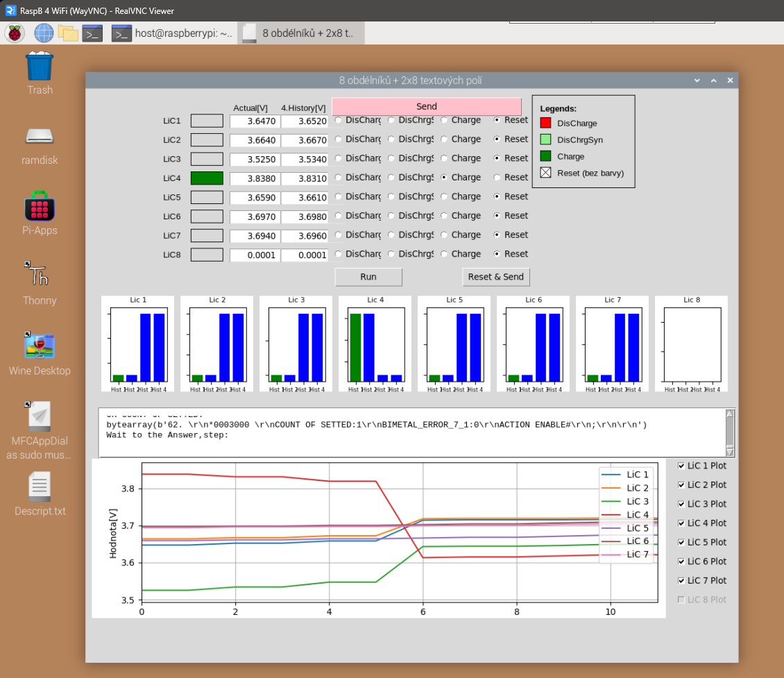The width and height of the screenshot is (784, 678).
Task: Open Descript.txt from the desktop
Action: click(40, 489)
